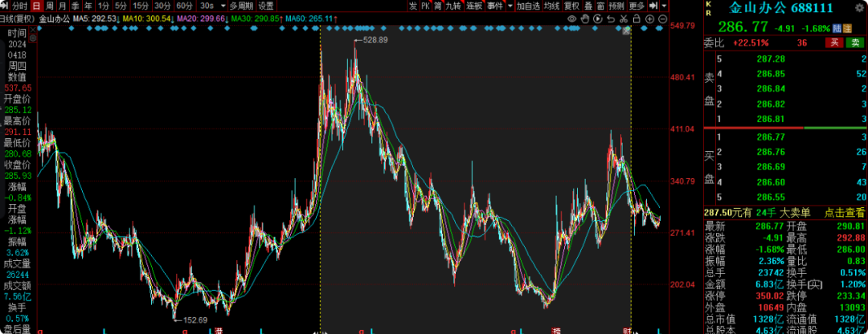Select the 年 yearly period tab
This screenshot has height=334, width=868.
point(88,6)
